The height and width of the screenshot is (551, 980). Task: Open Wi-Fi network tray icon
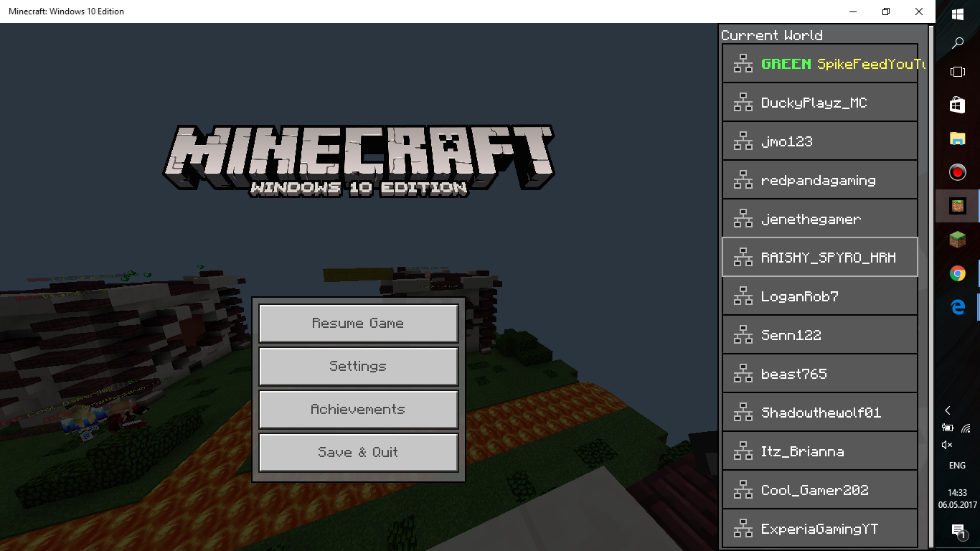pyautogui.click(x=967, y=428)
